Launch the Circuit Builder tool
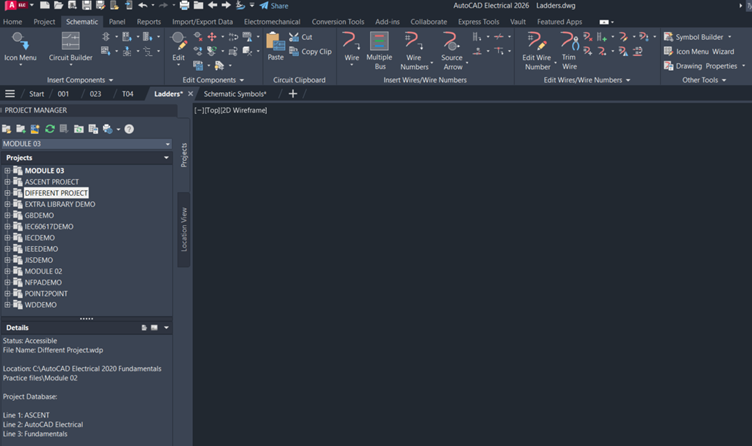Screen dimensions: 752x446 coord(70,47)
